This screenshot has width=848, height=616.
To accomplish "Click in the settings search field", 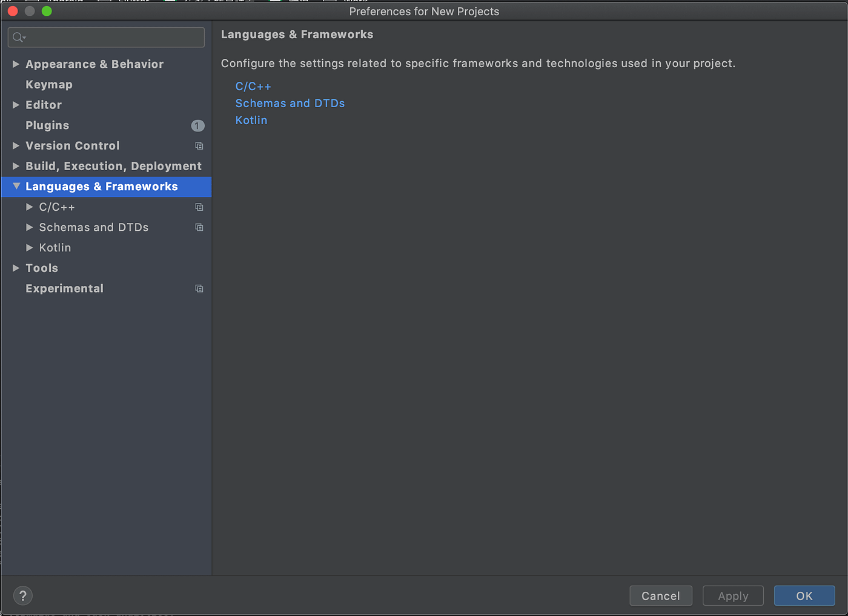I will coord(106,38).
